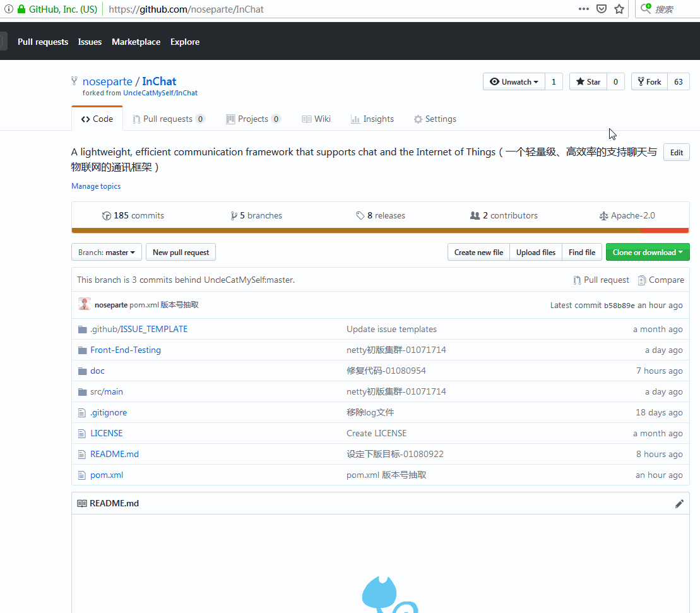Open the Branch: master dropdown
The height and width of the screenshot is (613, 700).
107,253
